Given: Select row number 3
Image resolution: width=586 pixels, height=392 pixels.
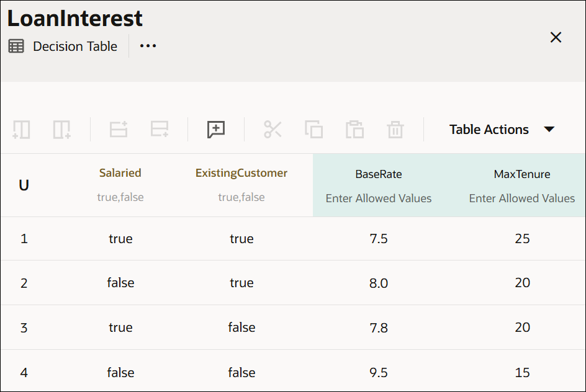Looking at the screenshot, I should 24,327.
